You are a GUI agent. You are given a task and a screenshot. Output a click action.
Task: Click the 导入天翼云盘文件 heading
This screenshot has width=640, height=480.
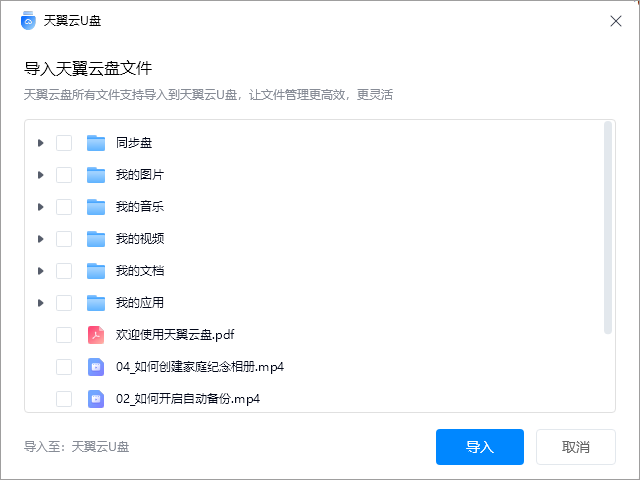click(x=88, y=69)
